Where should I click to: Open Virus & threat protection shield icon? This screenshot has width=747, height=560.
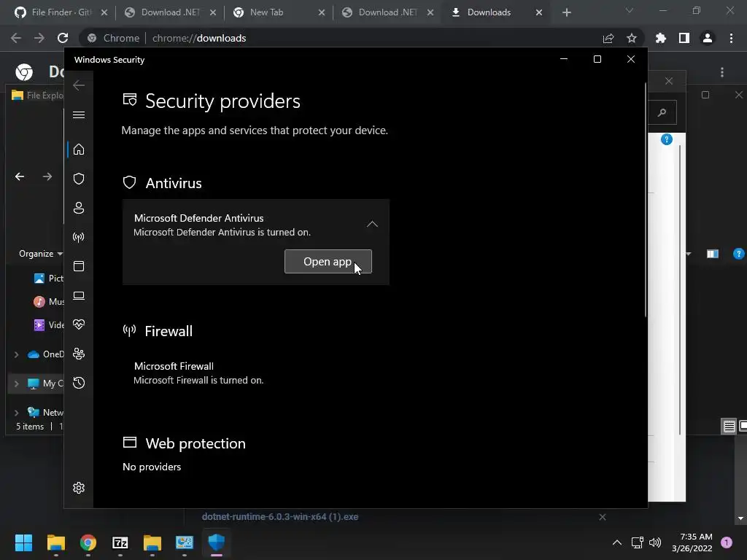click(x=79, y=179)
